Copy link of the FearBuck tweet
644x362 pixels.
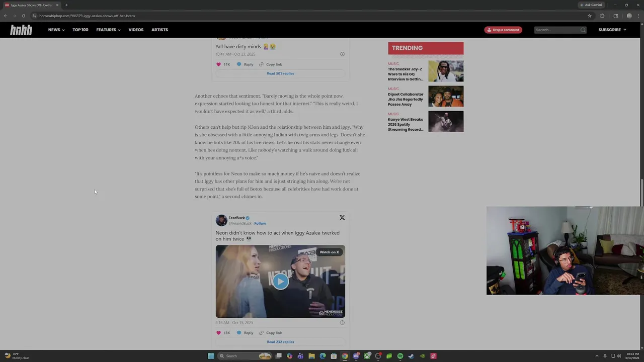click(271, 333)
